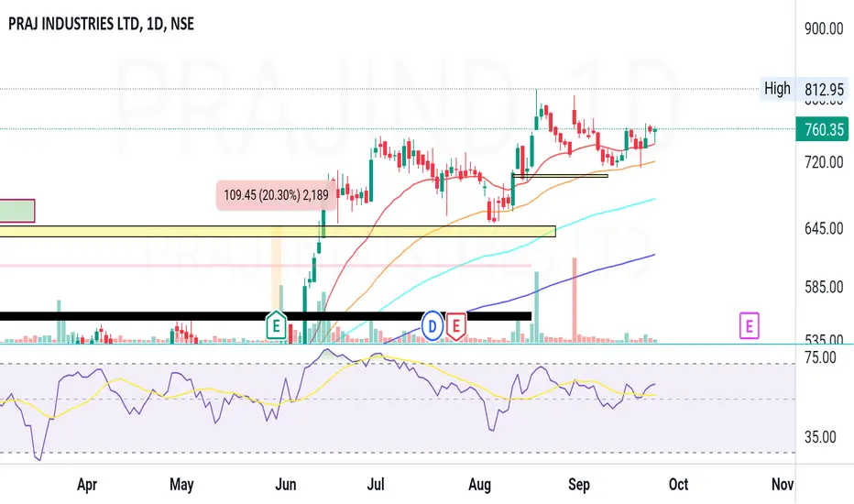Click the Nov label on time axis
The height and width of the screenshot is (504, 854).
coord(783,484)
